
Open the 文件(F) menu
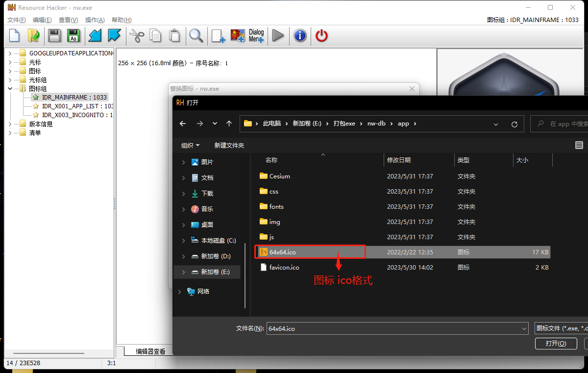click(16, 20)
